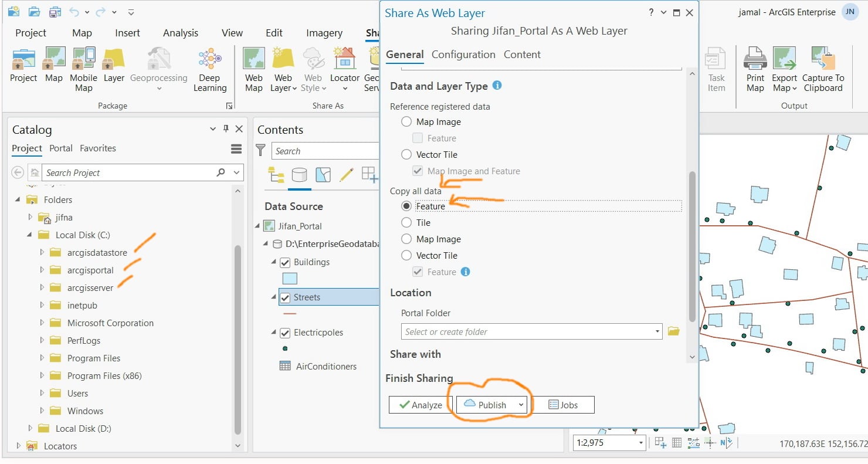The height and width of the screenshot is (464, 868).
Task: Open the Analysis ribbon tab
Action: tap(181, 33)
